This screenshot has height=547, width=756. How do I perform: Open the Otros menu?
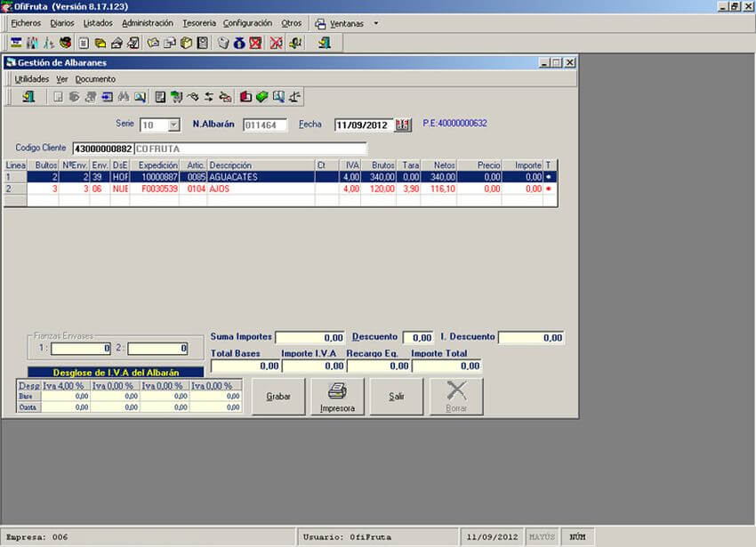point(292,23)
